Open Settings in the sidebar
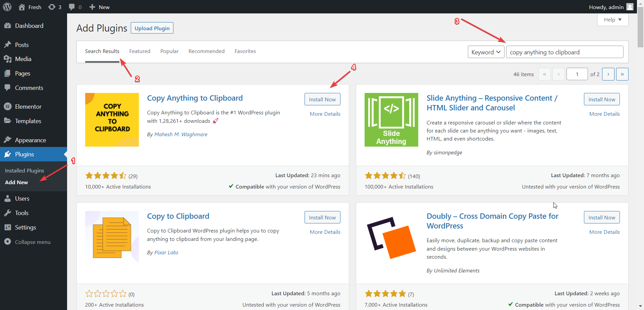This screenshot has width=644, height=310. [x=34, y=227]
